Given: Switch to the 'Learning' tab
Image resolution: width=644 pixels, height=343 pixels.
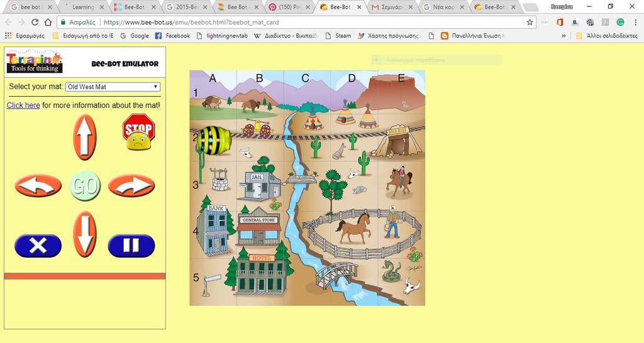Looking at the screenshot, I should pos(84,7).
